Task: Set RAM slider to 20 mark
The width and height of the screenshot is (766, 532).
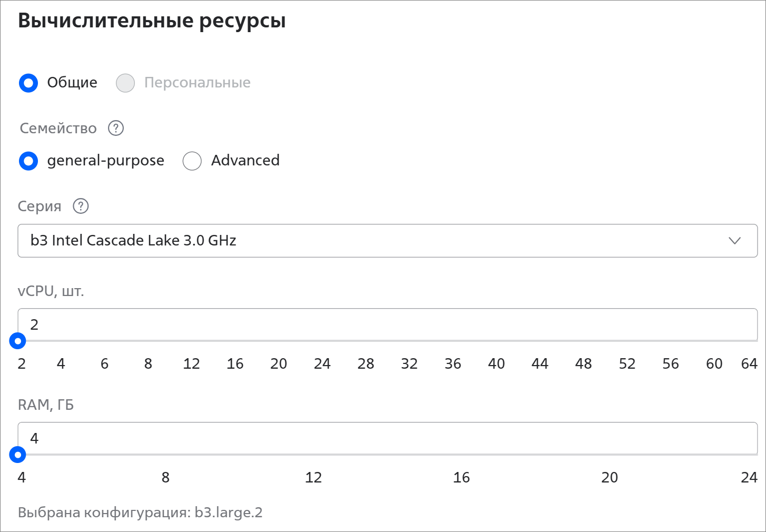Action: (x=610, y=477)
